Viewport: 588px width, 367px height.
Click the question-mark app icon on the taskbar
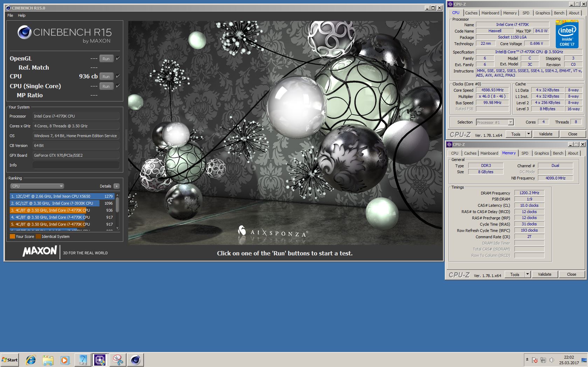tap(83, 360)
